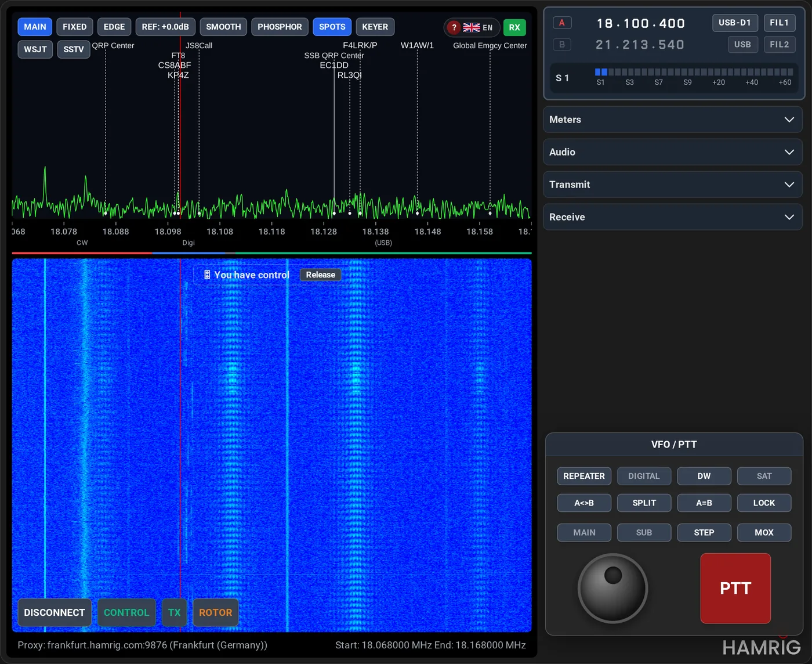Select the SUB receiver button
Image resolution: width=812 pixels, height=664 pixels.
click(x=644, y=532)
